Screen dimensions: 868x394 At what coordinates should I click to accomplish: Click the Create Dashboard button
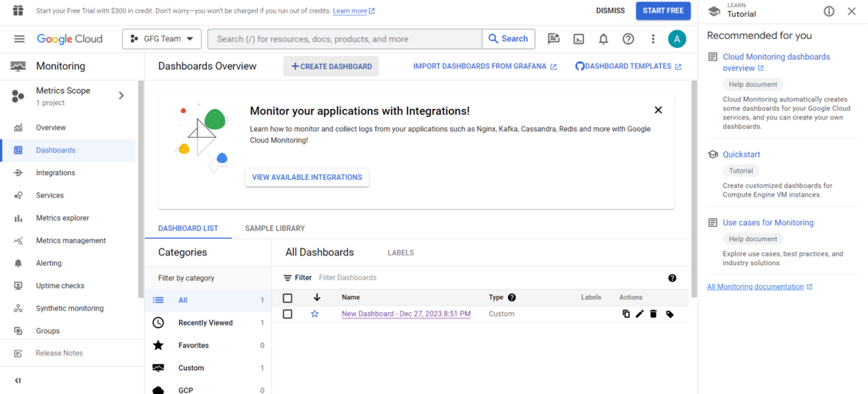331,67
